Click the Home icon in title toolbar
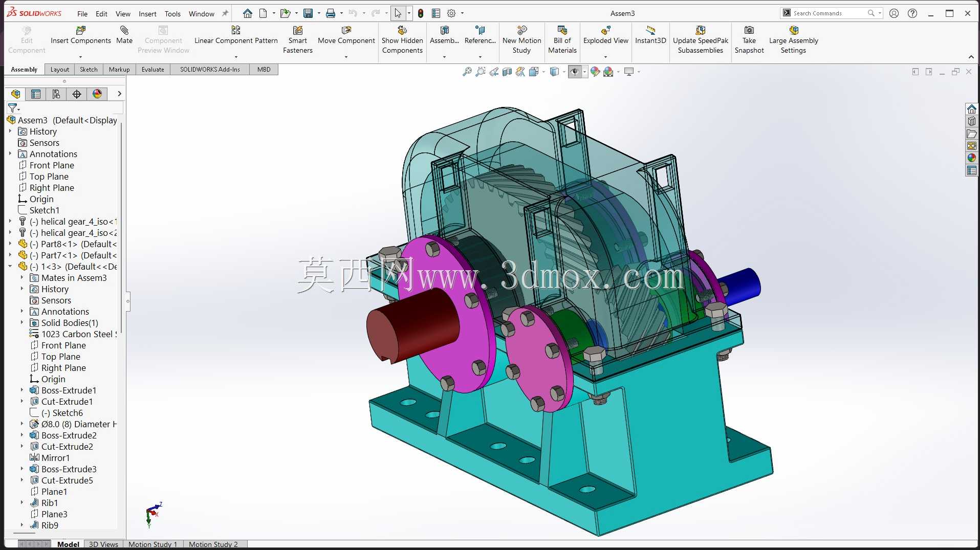The image size is (980, 550). point(248,13)
